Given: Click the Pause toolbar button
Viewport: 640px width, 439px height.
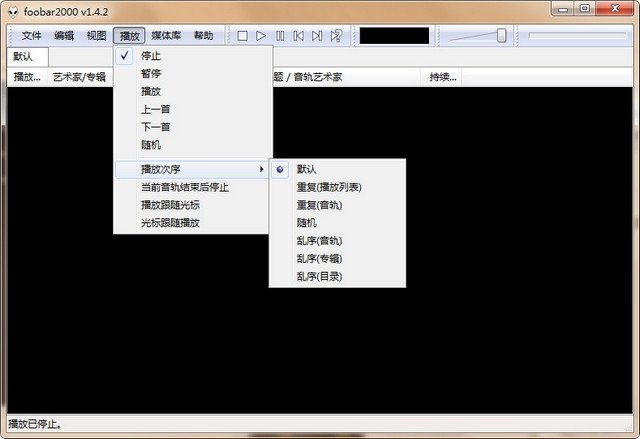Looking at the screenshot, I should tap(280, 36).
